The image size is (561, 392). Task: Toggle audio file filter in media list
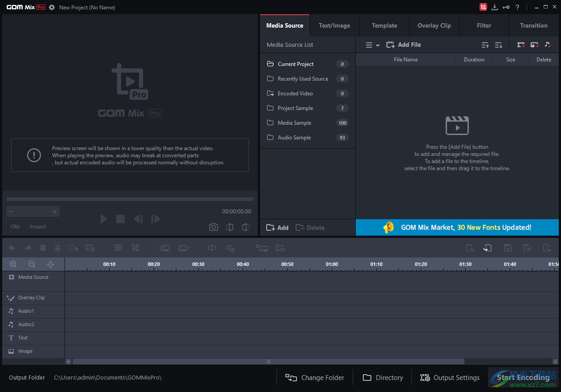tap(548, 45)
